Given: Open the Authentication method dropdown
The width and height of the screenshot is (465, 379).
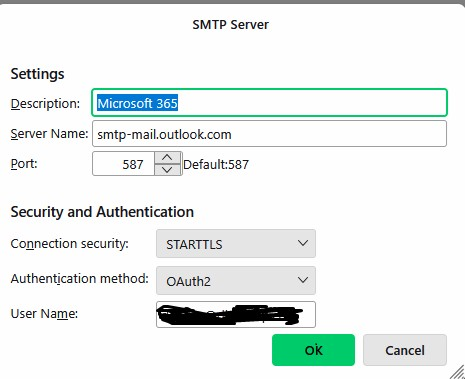Looking at the screenshot, I should (236, 280).
